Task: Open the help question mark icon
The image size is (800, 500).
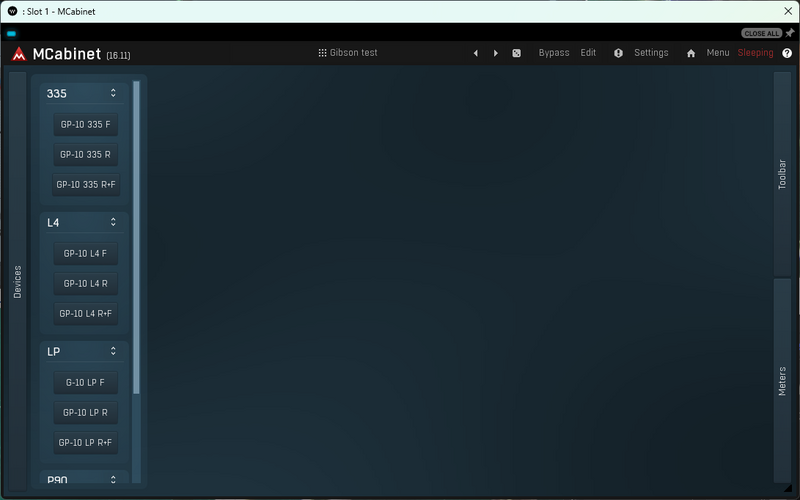Action: pyautogui.click(x=787, y=53)
